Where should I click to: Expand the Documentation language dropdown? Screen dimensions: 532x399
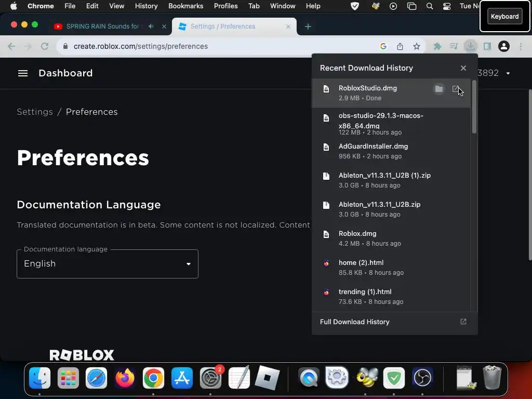pyautogui.click(x=107, y=264)
